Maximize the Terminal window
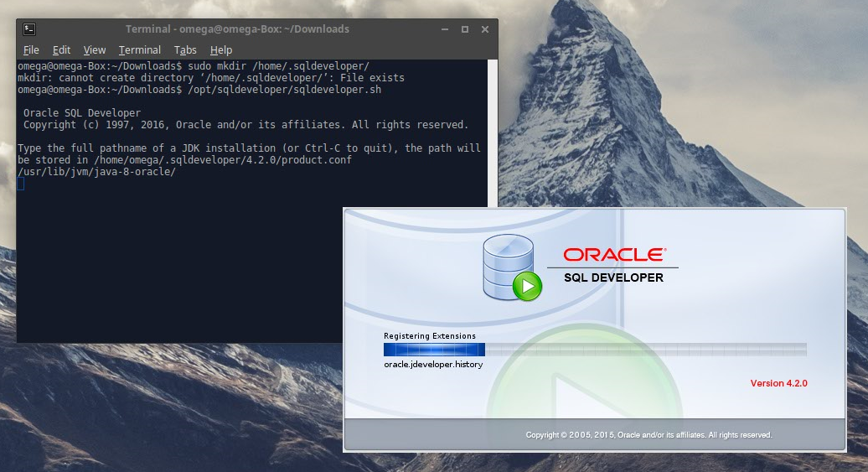Image resolution: width=868 pixels, height=472 pixels. tap(465, 29)
